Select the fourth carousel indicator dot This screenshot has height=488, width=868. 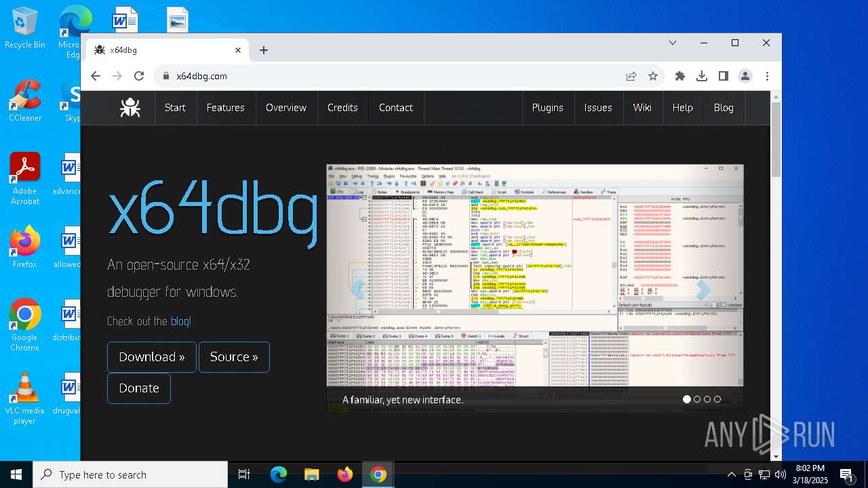[717, 399]
